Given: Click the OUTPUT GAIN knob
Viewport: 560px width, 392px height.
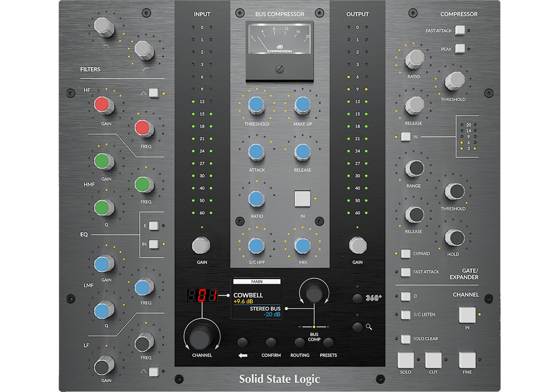Looking at the screenshot, I should tap(358, 246).
